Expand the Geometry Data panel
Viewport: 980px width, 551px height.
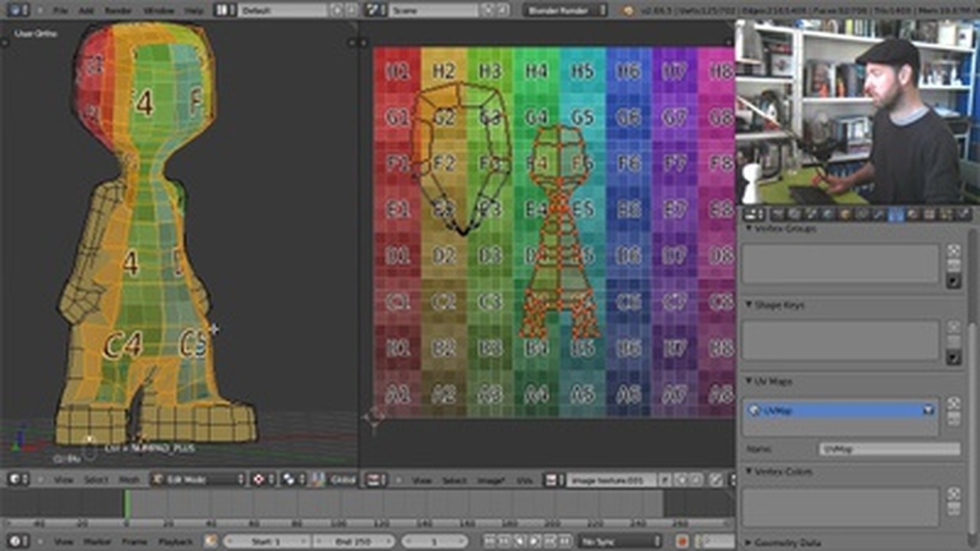coord(750,543)
